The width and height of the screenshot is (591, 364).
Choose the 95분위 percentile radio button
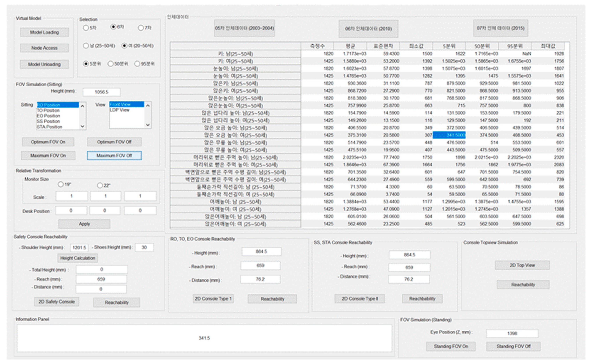137,64
